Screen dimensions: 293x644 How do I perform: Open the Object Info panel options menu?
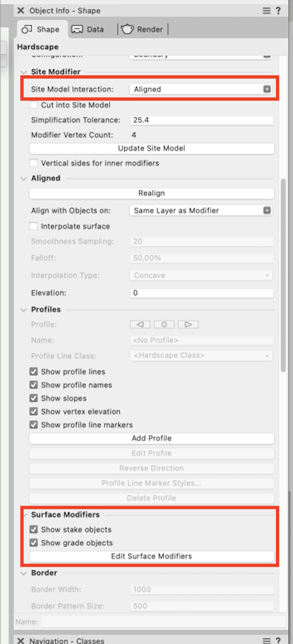(267, 11)
